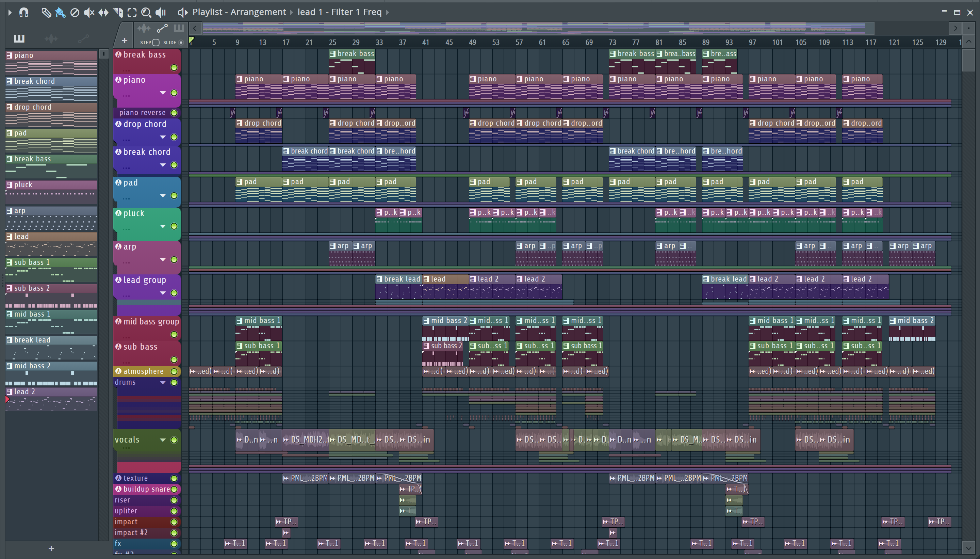The height and width of the screenshot is (559, 980).
Task: Click the up arrow of vertical scrollbar
Action: point(968,42)
